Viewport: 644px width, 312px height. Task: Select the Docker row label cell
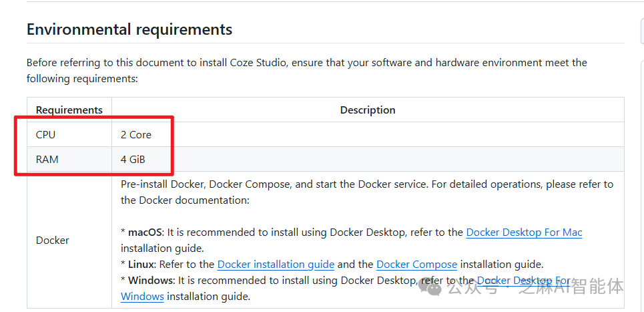pyautogui.click(x=53, y=241)
